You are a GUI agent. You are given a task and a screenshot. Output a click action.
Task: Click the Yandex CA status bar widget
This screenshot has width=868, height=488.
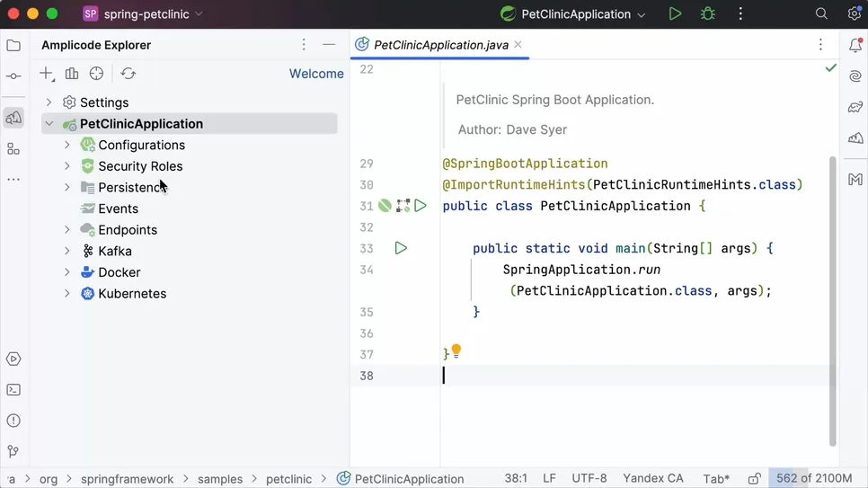pyautogui.click(x=652, y=478)
